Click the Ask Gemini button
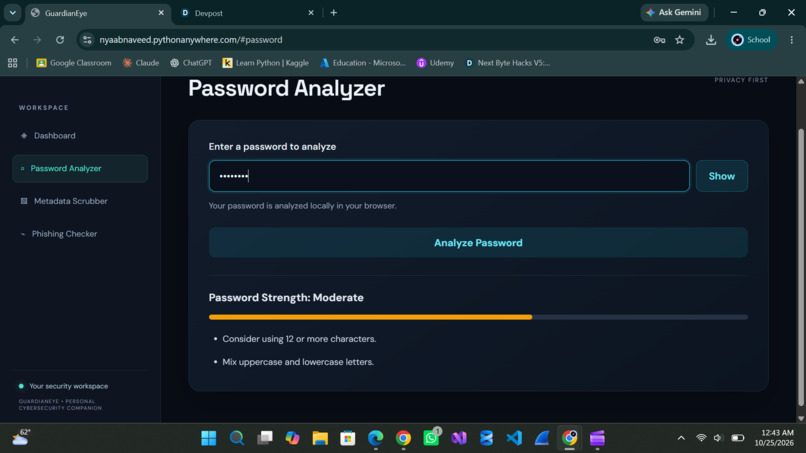Screen dimensions: 806x453 pyautogui.click(x=674, y=12)
